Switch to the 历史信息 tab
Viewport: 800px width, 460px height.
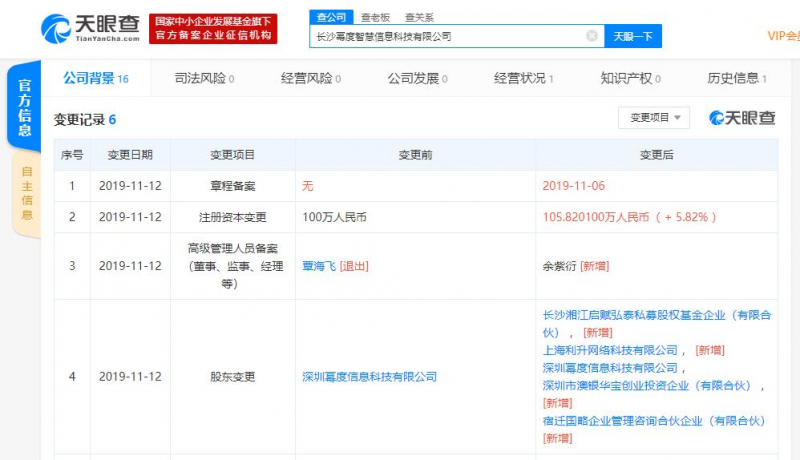pos(737,79)
